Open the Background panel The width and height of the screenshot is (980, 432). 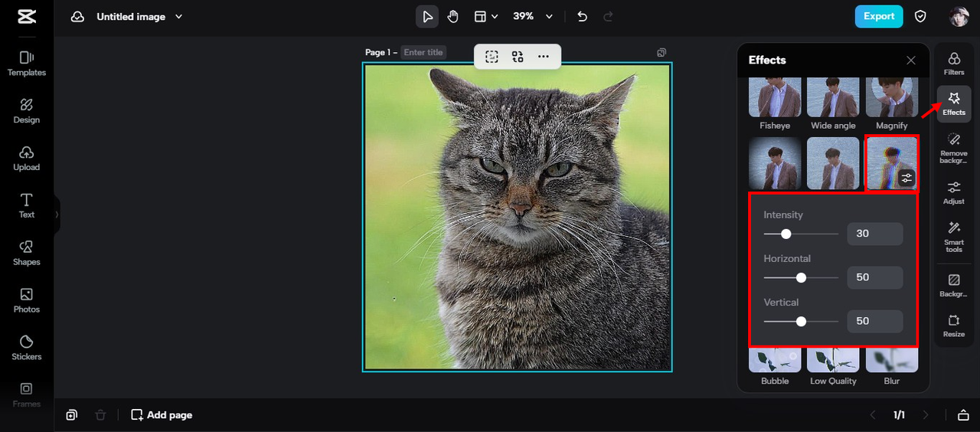(954, 286)
